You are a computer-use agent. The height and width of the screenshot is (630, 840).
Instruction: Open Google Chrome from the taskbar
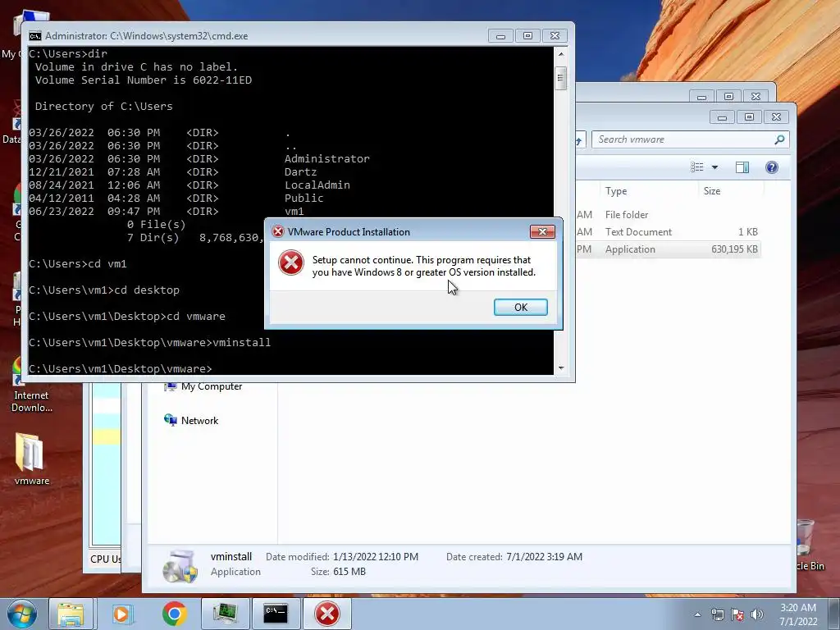tap(174, 614)
